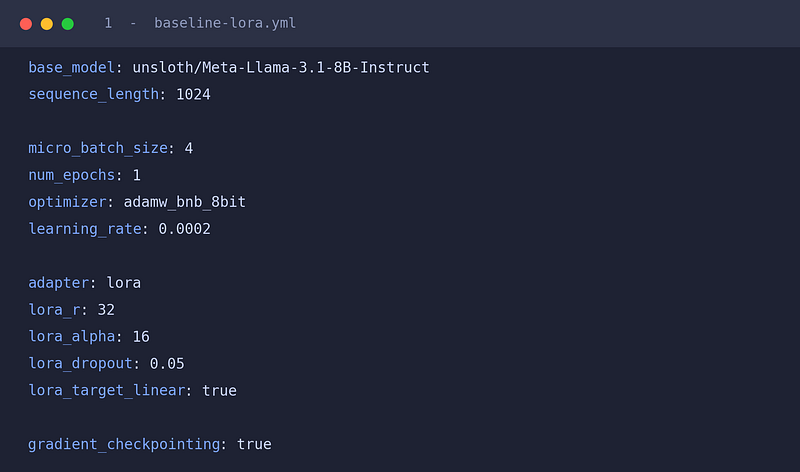Click the base_model key
Viewport: 800px width, 472px height.
(x=71, y=68)
